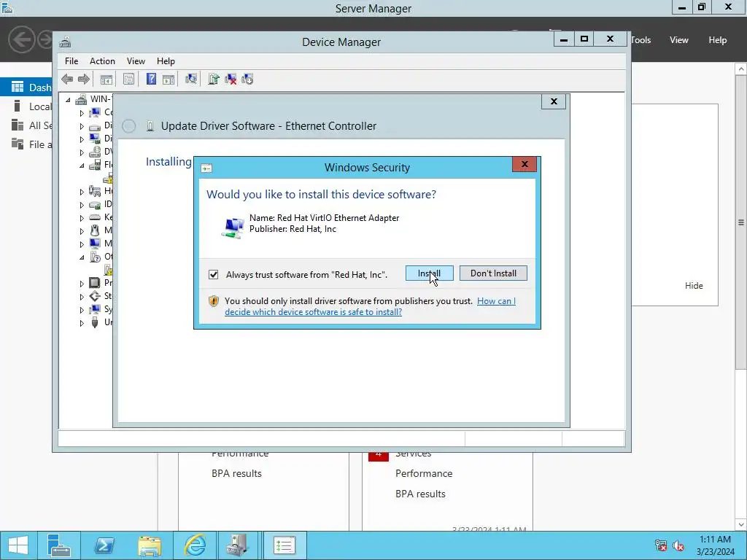
Task: Open Internet Explorer from the taskbar
Action: [x=194, y=545]
